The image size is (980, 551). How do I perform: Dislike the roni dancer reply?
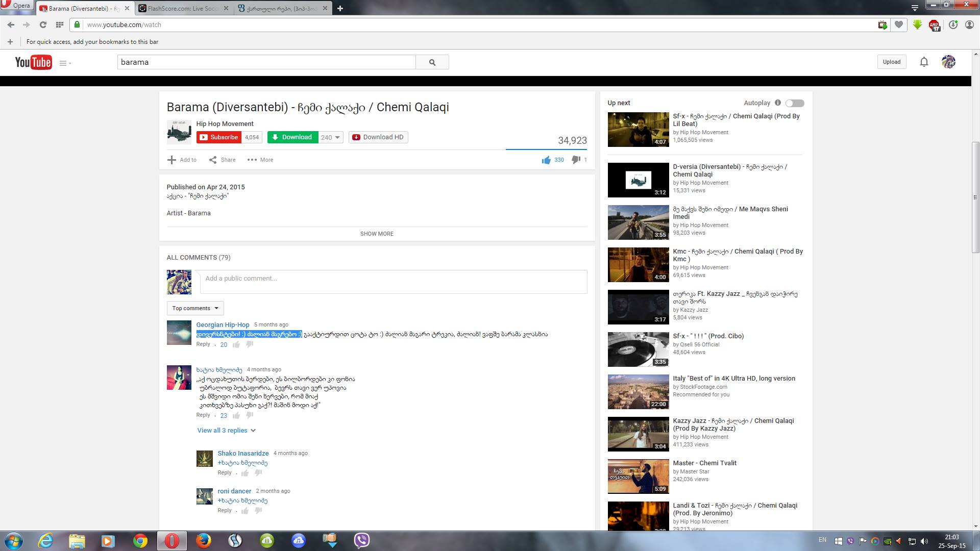[258, 511]
